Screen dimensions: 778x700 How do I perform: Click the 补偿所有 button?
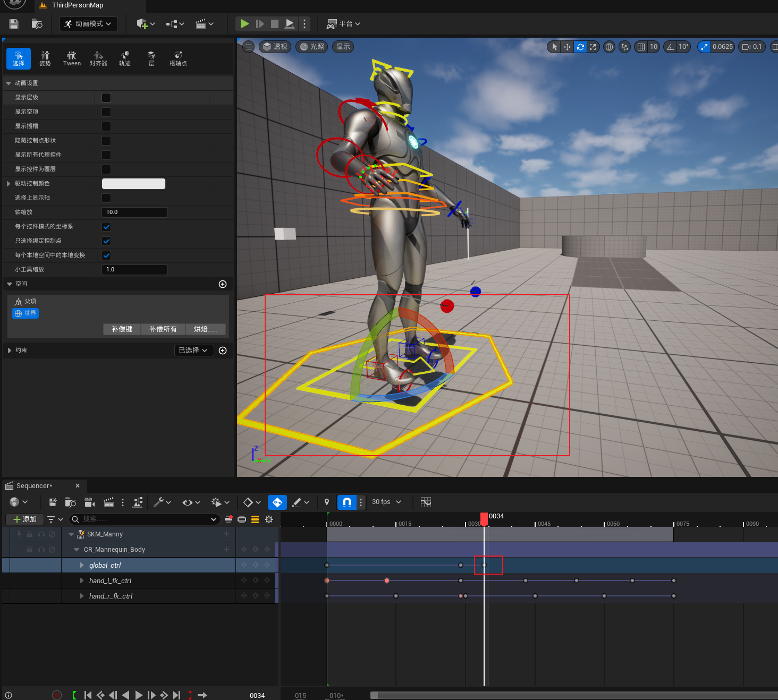[x=163, y=329]
